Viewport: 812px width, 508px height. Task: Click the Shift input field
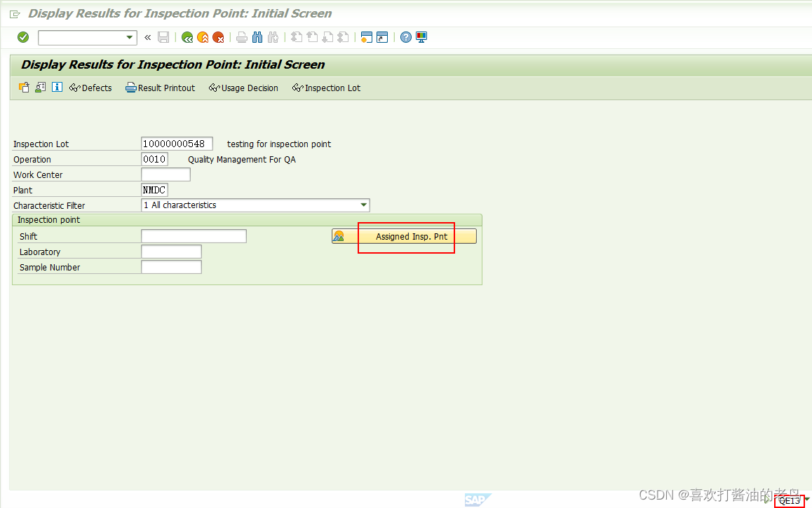tap(194, 236)
